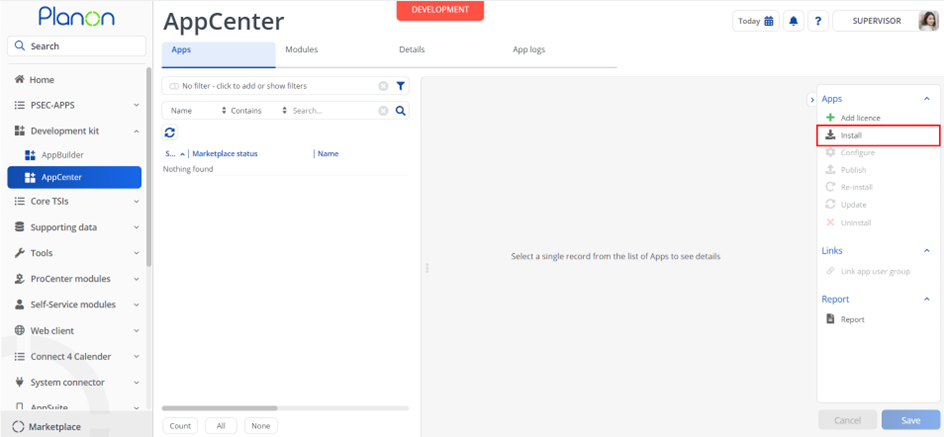944x437 pixels.
Task: Click the sidebar vertical scrollbar
Action: coord(149,166)
